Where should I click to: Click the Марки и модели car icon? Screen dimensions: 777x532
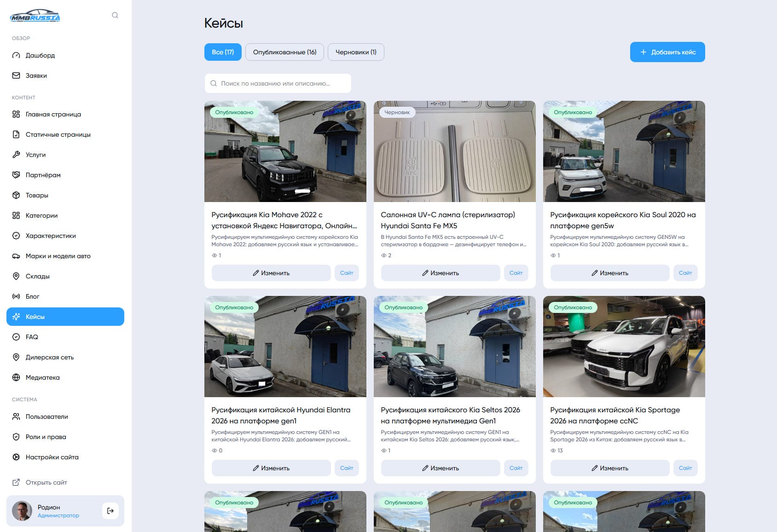click(16, 256)
